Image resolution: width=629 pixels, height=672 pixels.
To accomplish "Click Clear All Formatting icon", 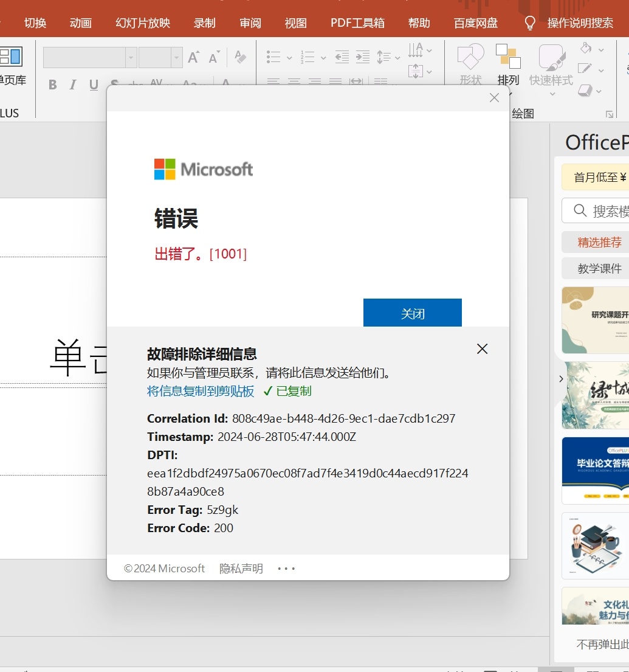I will point(241,57).
